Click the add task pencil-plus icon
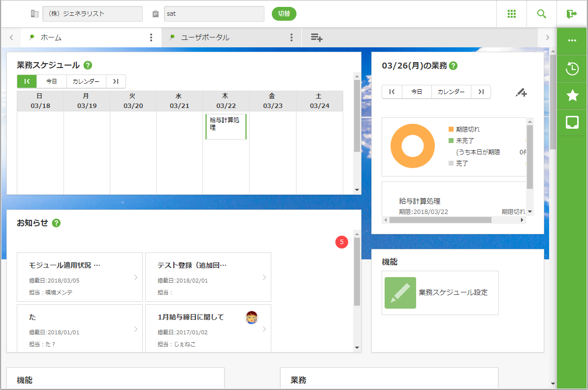This screenshot has width=588, height=390. coord(521,92)
